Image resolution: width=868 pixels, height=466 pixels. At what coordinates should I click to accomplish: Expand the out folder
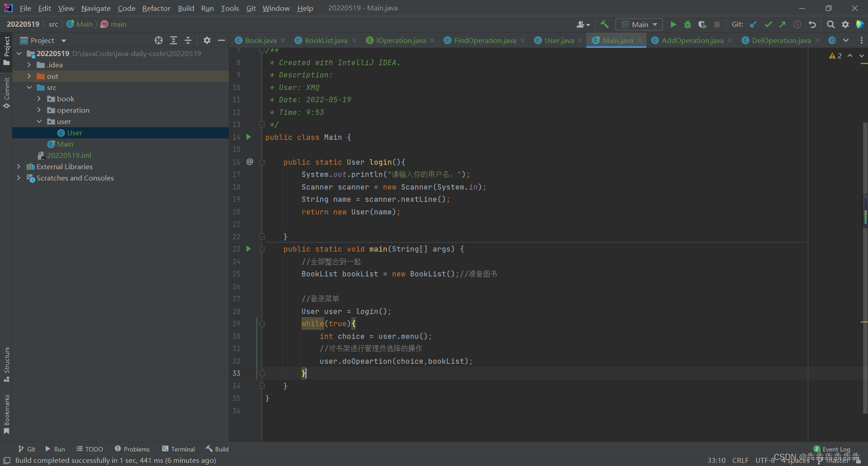pyautogui.click(x=29, y=76)
